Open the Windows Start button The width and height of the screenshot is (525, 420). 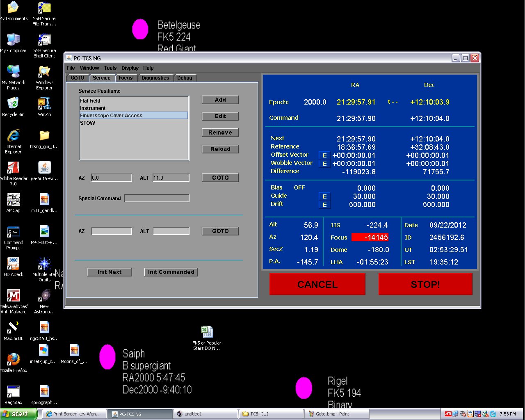click(x=19, y=414)
